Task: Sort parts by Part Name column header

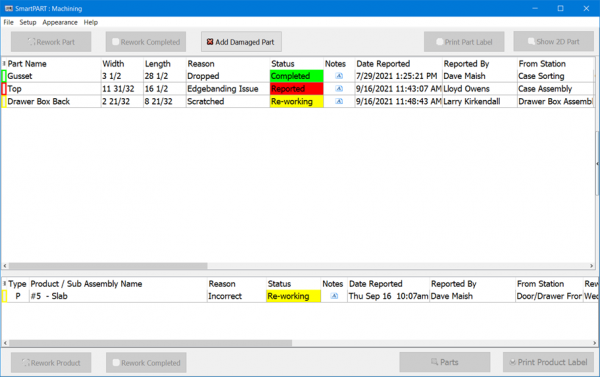Action: (x=54, y=64)
